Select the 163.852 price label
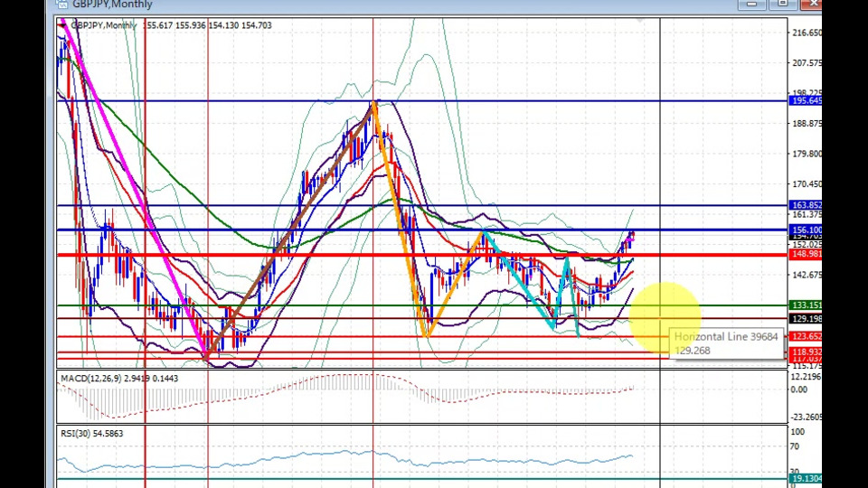Screen dimensions: 868x488 coord(806,205)
